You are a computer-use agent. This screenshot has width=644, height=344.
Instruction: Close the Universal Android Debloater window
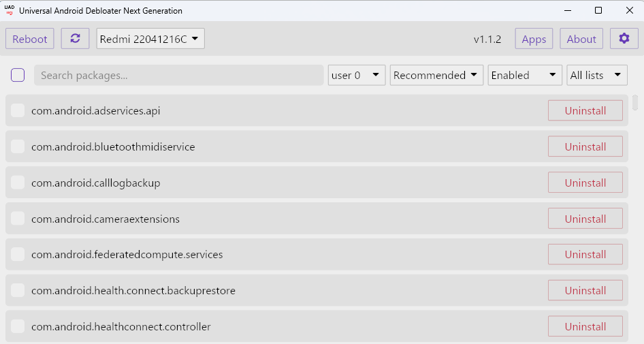pyautogui.click(x=629, y=10)
